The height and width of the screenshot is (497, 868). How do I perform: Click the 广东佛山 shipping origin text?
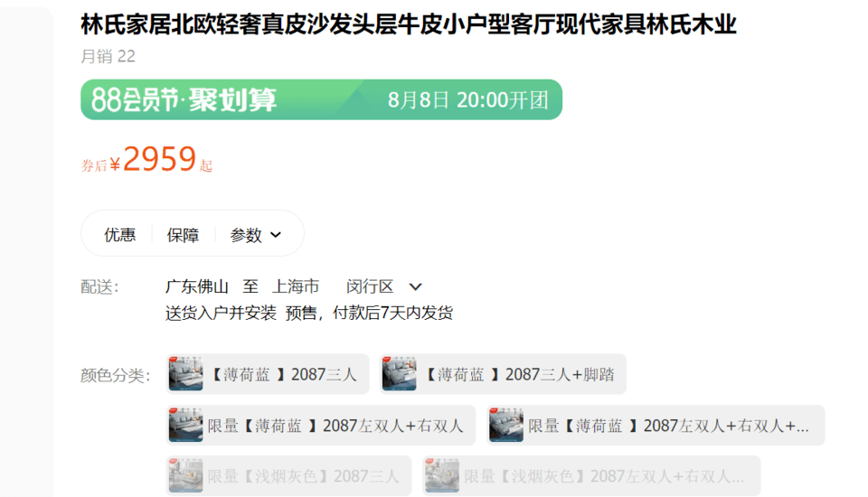[x=196, y=286]
